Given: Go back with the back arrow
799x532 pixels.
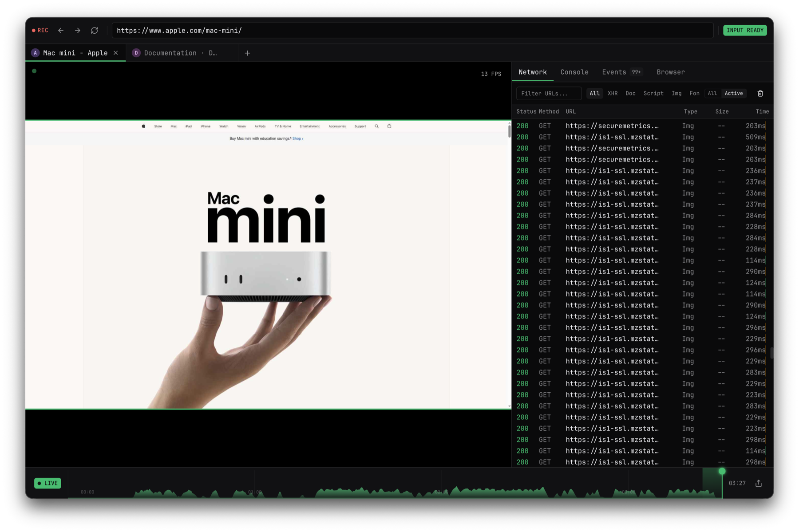Looking at the screenshot, I should (61, 31).
